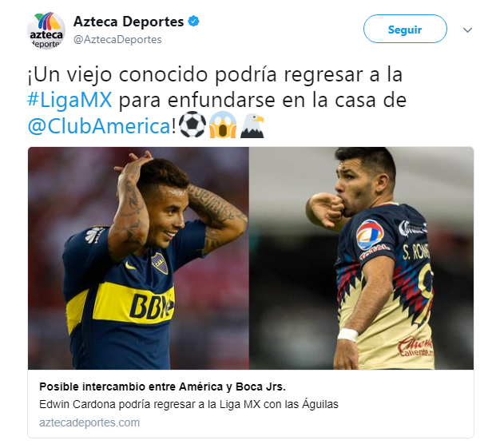Follow the account with the Seguir button
The height and width of the screenshot is (448, 496).
[x=405, y=30]
